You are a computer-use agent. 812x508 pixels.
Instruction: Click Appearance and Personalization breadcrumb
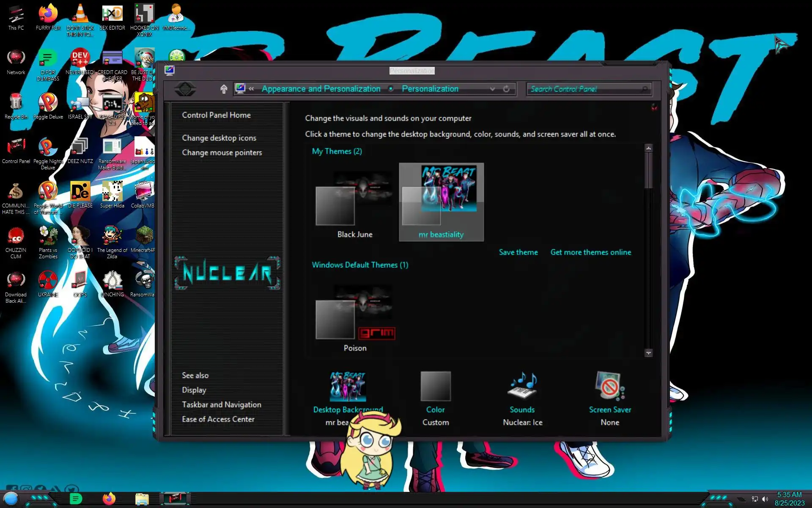pos(321,89)
